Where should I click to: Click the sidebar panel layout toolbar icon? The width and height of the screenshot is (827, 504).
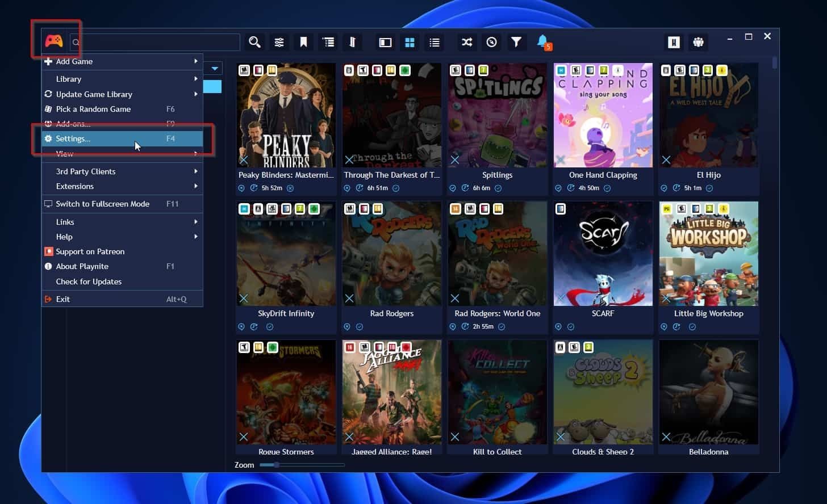click(x=385, y=43)
